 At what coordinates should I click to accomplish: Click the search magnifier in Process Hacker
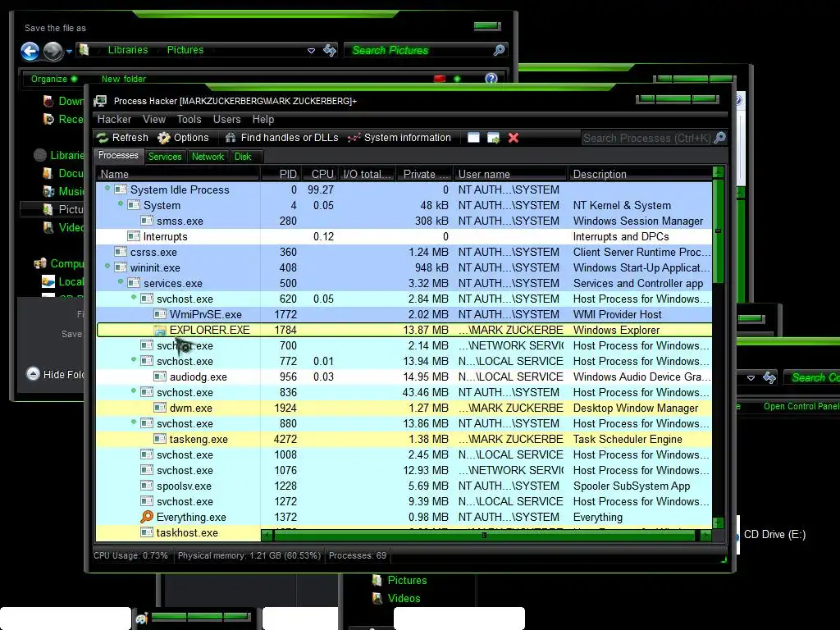[720, 138]
